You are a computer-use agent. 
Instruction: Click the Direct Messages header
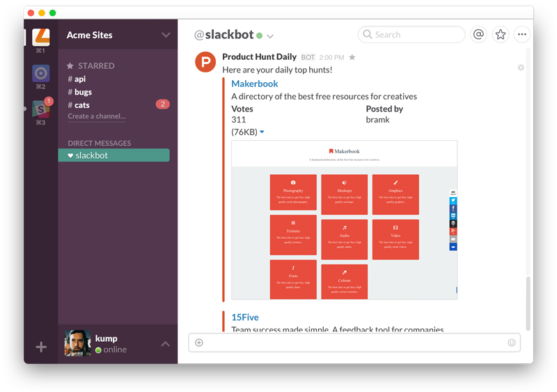coord(100,143)
